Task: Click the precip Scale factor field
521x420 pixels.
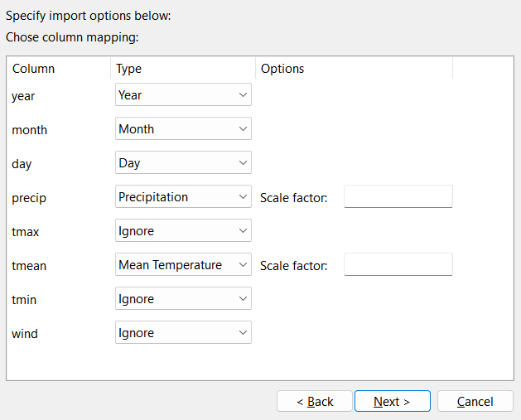Action: tap(398, 196)
